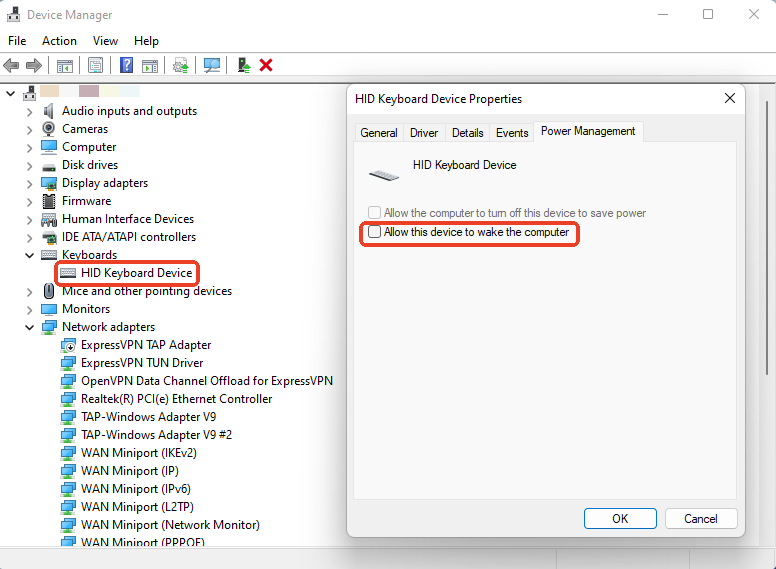The width and height of the screenshot is (776, 569).
Task: Select the Monitors icon
Action: point(48,309)
